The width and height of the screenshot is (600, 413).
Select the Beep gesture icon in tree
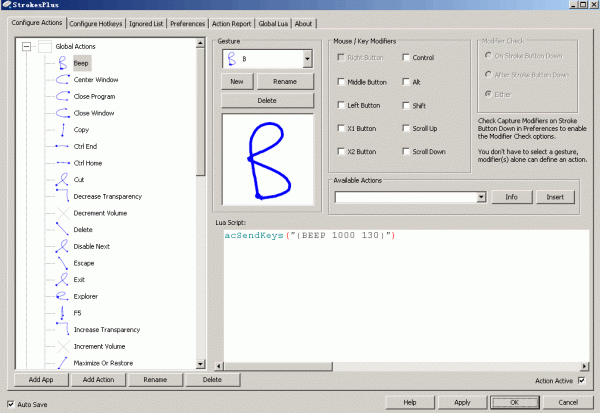click(x=62, y=63)
